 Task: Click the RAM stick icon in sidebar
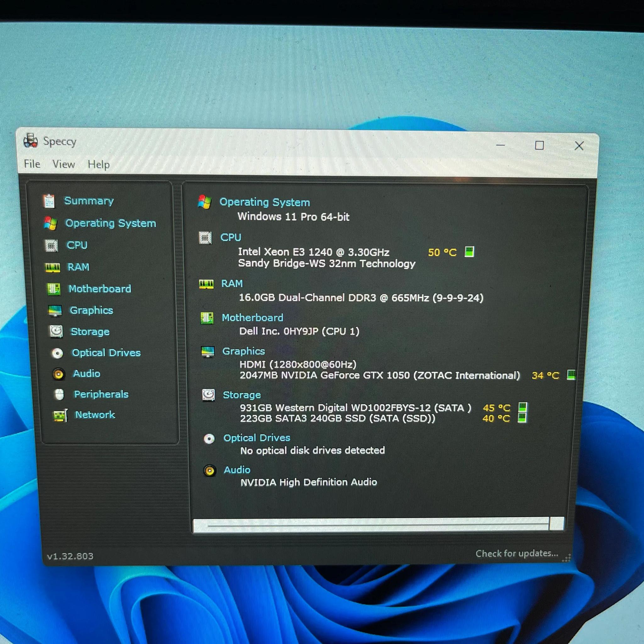click(x=53, y=268)
